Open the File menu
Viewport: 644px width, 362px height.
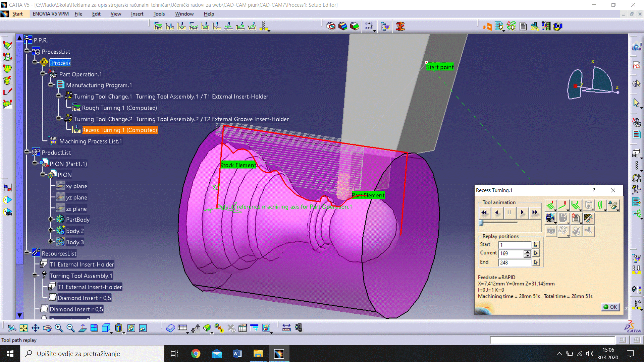pos(78,14)
